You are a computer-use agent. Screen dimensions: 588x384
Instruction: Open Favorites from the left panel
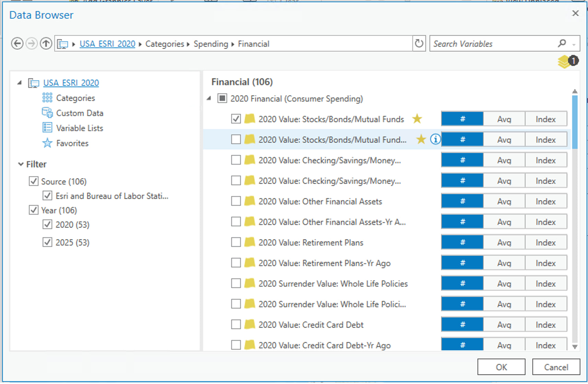click(72, 143)
